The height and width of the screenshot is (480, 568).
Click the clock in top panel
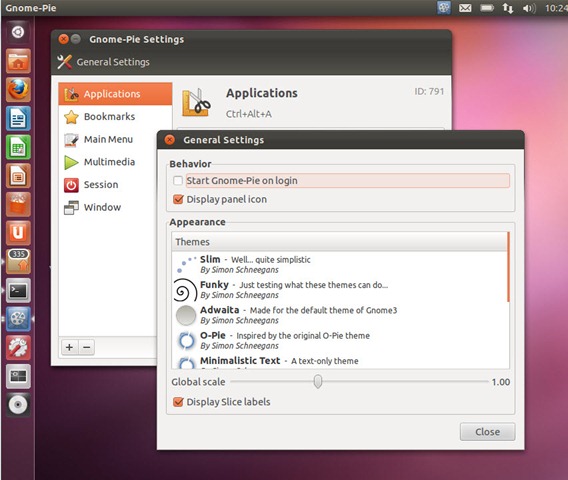pyautogui.click(x=556, y=8)
